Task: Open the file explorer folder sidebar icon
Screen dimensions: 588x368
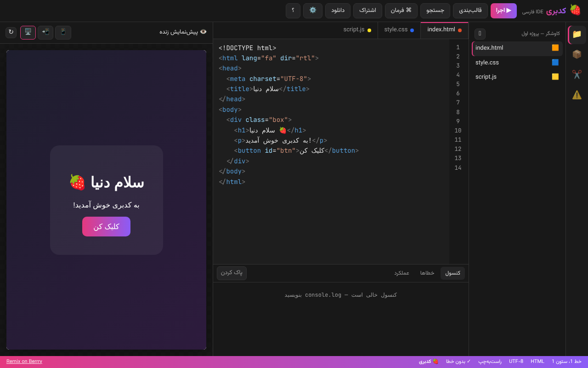Action: point(577,34)
